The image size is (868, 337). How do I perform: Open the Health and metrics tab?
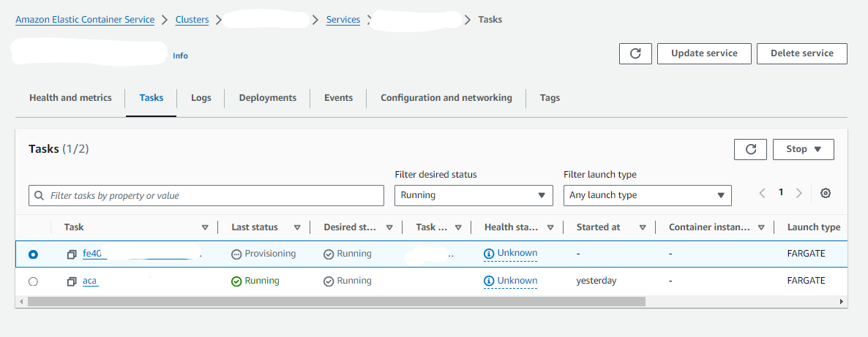[70, 98]
